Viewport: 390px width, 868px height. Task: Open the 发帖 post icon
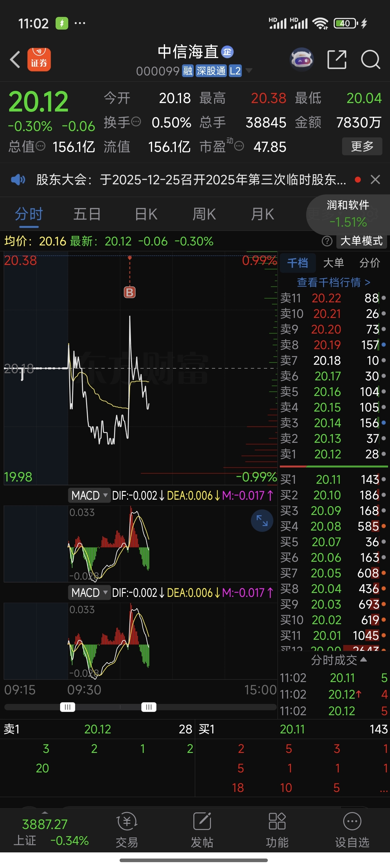202,830
